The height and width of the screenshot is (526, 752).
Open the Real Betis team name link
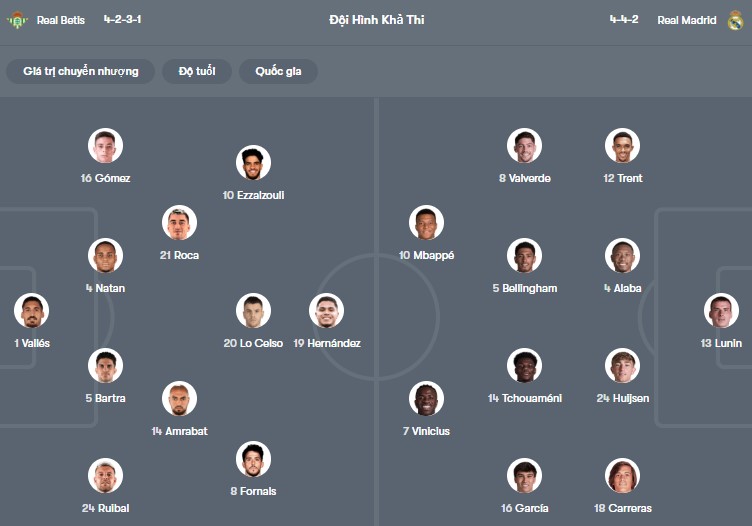61,20
